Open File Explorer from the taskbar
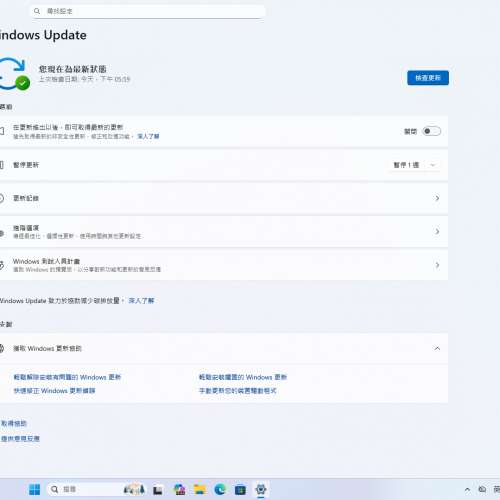 pyautogui.click(x=200, y=489)
